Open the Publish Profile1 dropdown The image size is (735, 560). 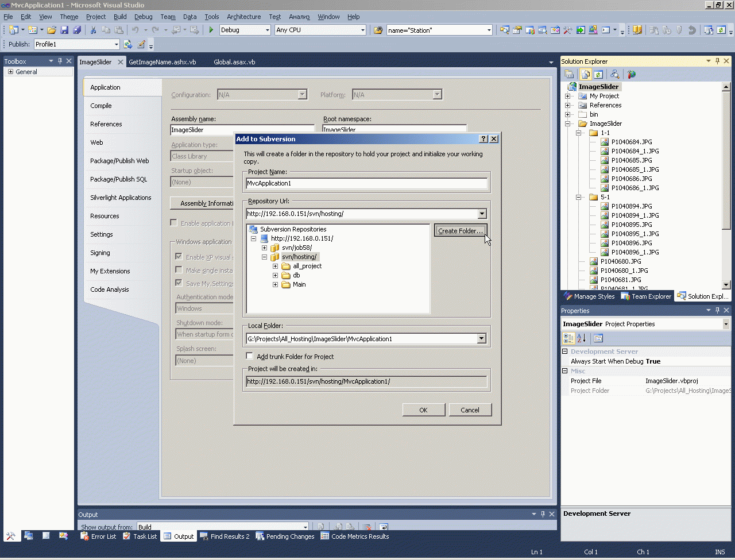pos(116,44)
